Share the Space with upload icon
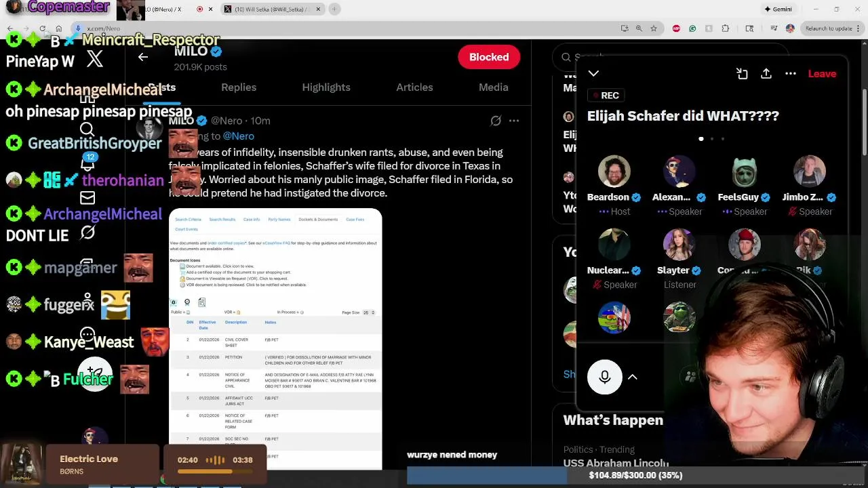This screenshot has height=488, width=868. point(766,73)
